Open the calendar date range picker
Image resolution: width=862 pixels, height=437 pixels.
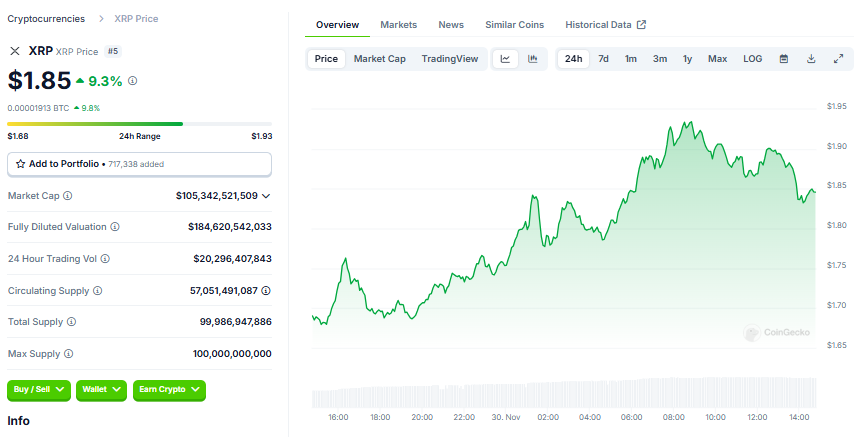tap(784, 59)
